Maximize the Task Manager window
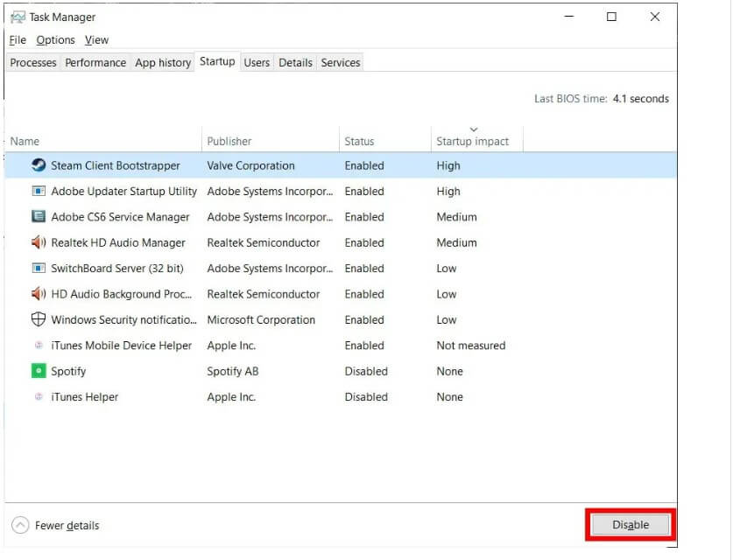 [611, 17]
